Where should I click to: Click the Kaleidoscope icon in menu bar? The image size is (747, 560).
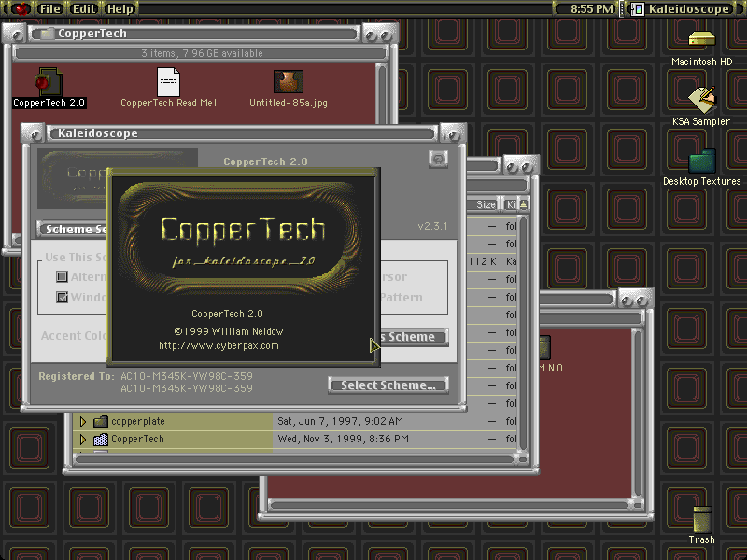(x=638, y=8)
